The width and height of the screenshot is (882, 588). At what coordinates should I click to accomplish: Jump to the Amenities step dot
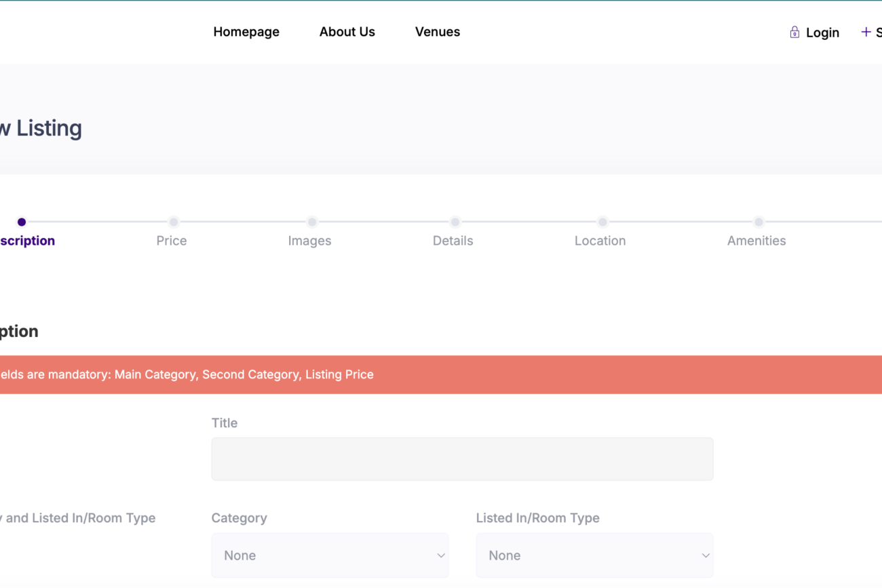pos(759,222)
